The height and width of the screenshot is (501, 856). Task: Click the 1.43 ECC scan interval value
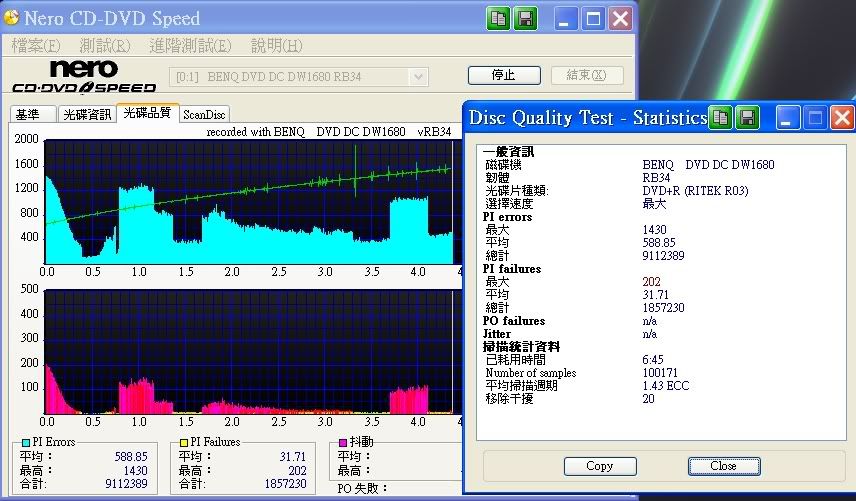tap(666, 386)
